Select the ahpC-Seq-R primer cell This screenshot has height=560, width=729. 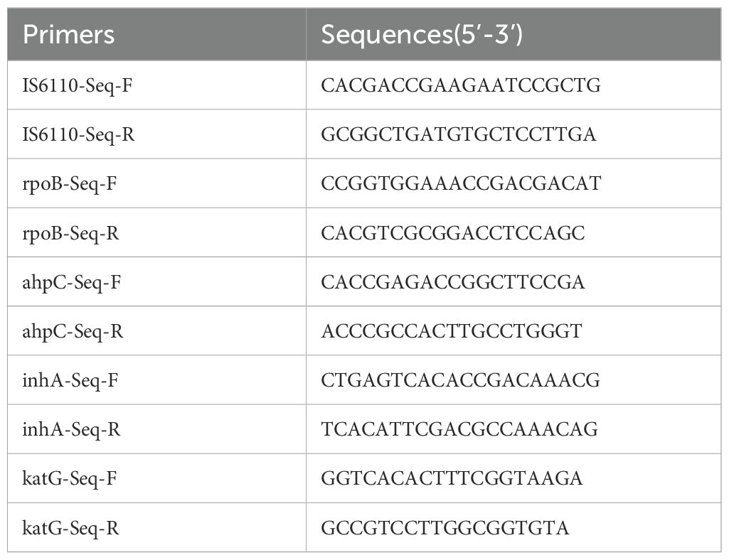point(156,331)
